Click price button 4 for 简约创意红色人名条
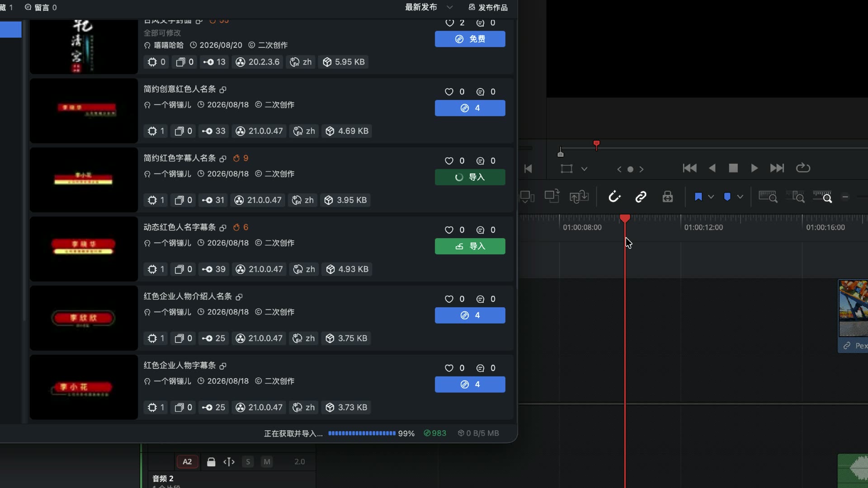 [470, 108]
